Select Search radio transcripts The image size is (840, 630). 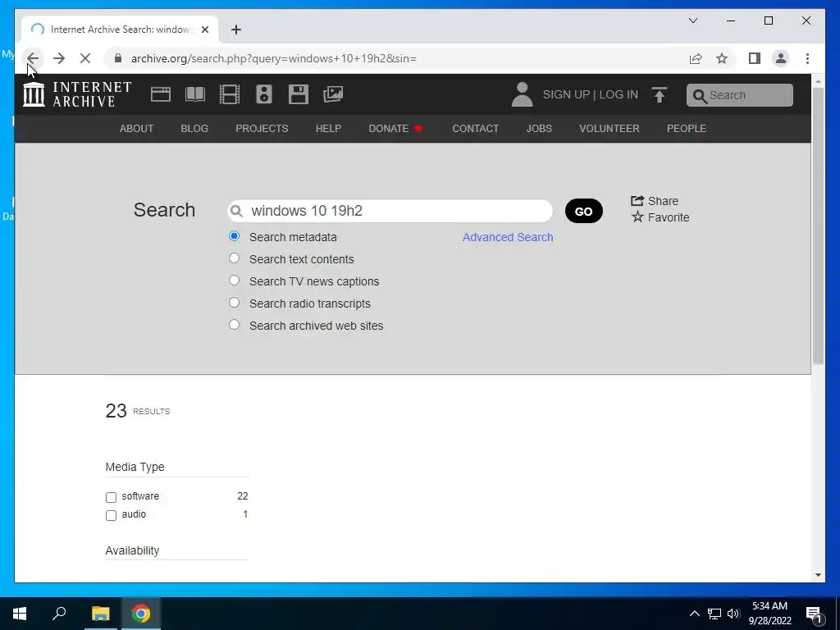click(234, 302)
